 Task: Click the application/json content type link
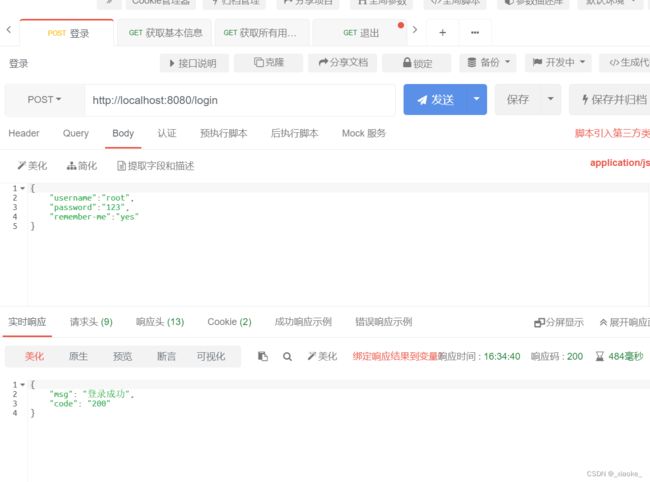[620, 163]
